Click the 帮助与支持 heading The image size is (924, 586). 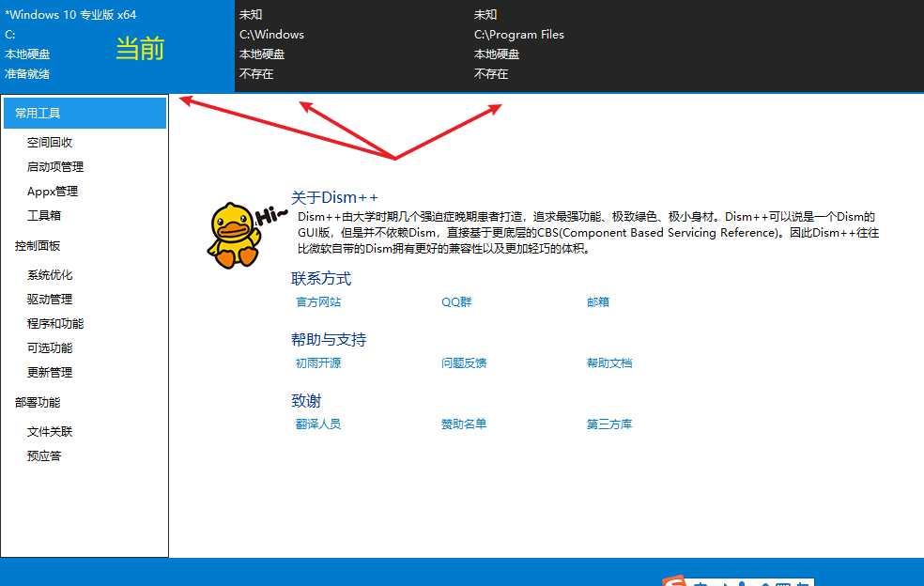[329, 340]
